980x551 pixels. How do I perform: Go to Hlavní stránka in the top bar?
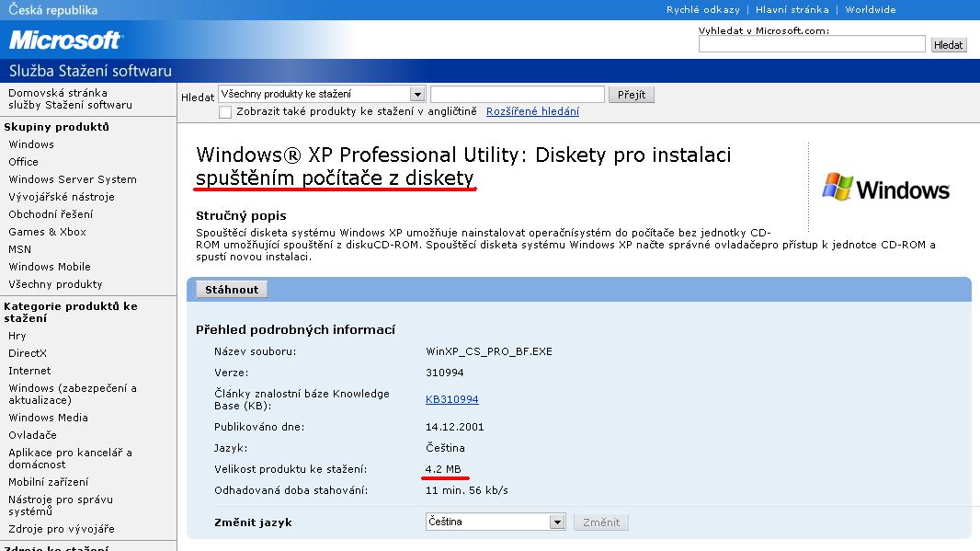click(x=792, y=9)
